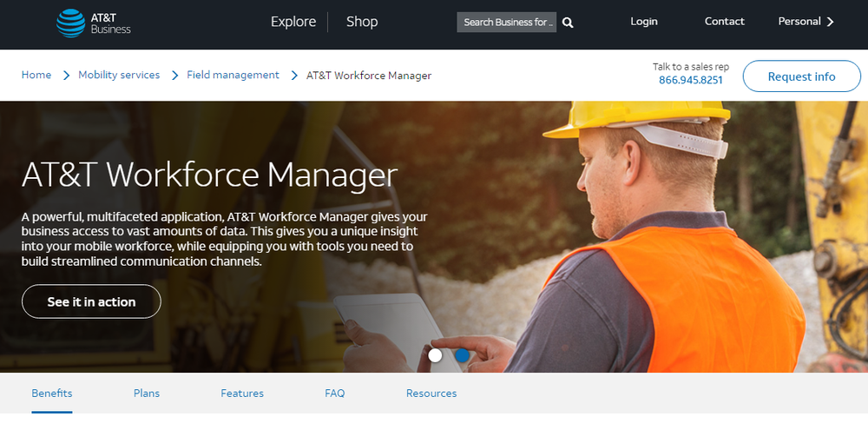Select the second blue carousel dot
Screen dimensions: 868x430
(463, 355)
